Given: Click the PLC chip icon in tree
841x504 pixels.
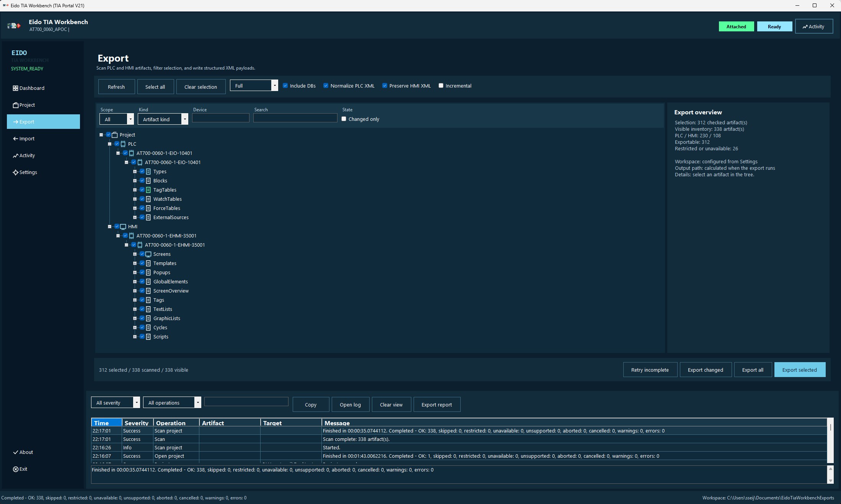Looking at the screenshot, I should tap(123, 144).
